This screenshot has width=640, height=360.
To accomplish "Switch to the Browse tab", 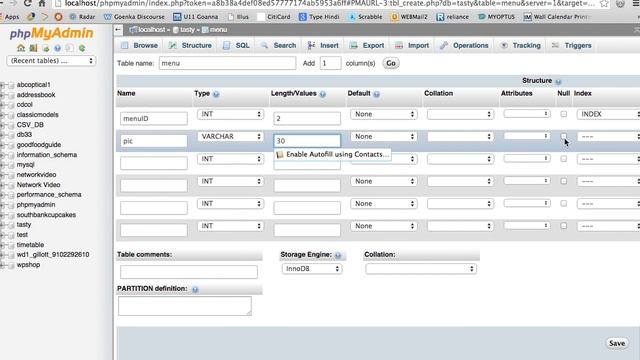I will tap(139, 45).
